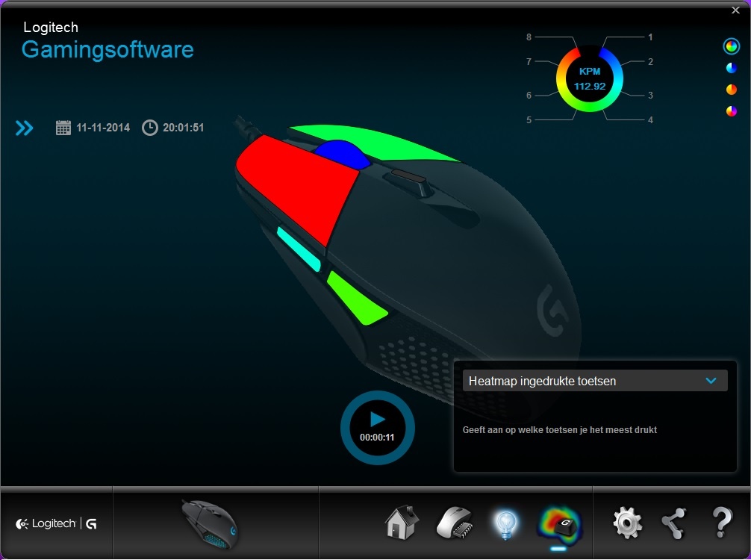Select the orange color scheme option

pos(732,90)
